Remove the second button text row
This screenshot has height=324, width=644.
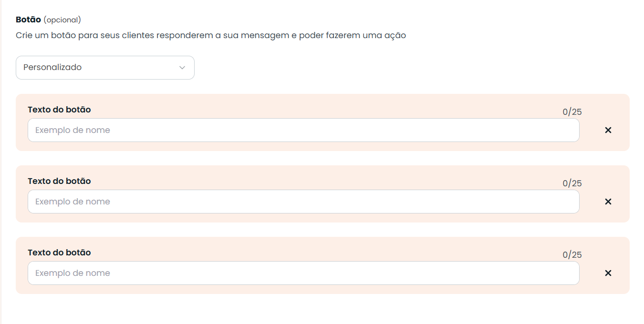[608, 202]
